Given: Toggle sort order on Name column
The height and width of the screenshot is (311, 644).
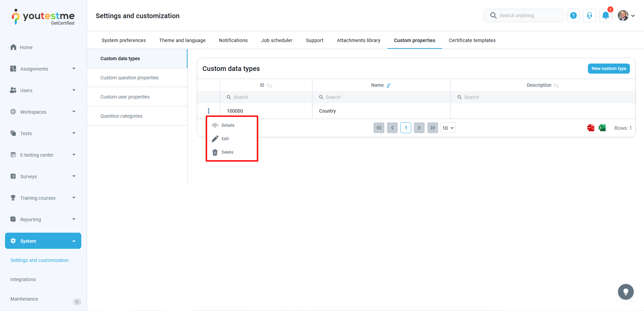Looking at the screenshot, I should tap(389, 85).
